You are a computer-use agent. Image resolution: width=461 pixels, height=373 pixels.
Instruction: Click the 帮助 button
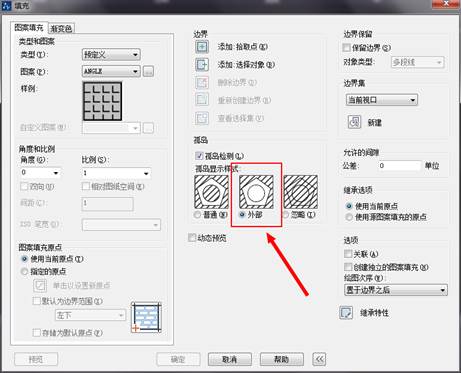click(282, 359)
